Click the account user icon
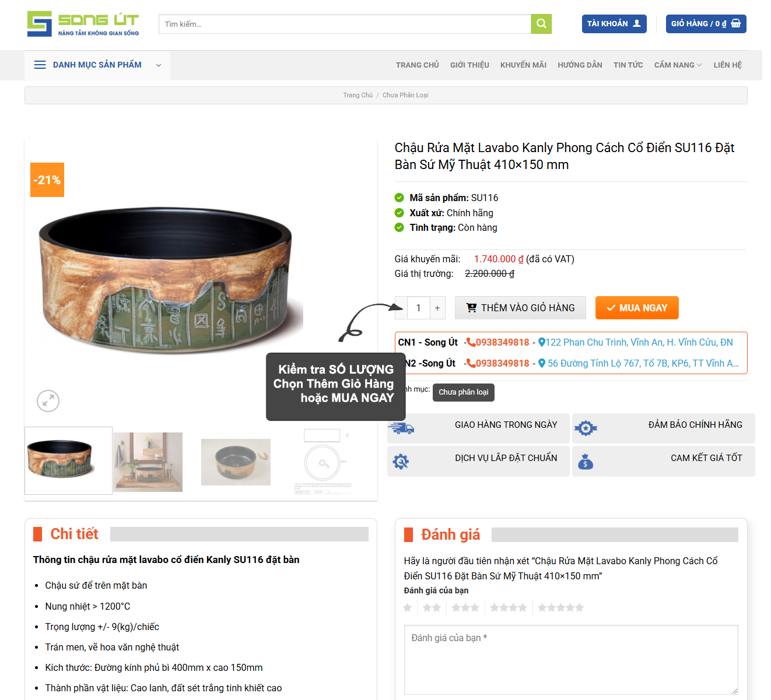 coord(637,23)
